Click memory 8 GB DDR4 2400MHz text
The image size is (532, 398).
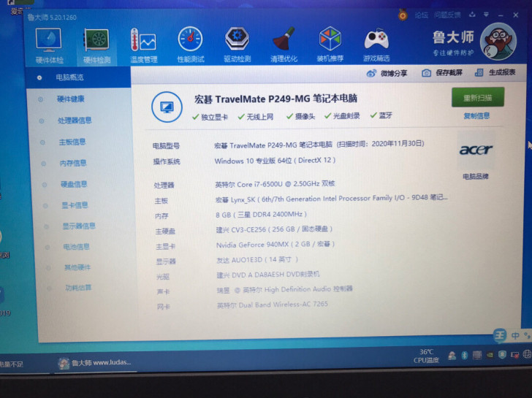point(262,215)
